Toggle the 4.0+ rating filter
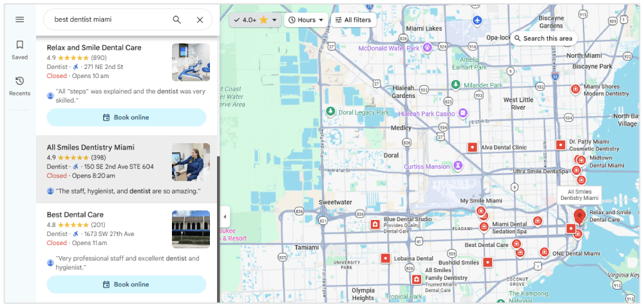The height and width of the screenshot is (307, 644). tap(256, 20)
